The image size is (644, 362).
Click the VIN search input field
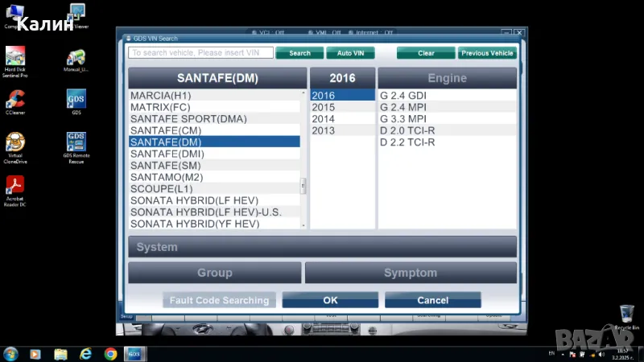click(200, 53)
